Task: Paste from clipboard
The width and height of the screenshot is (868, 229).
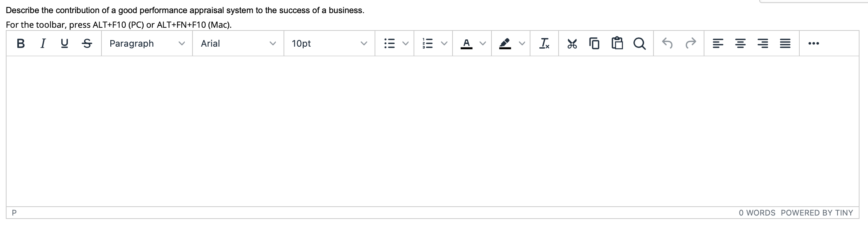Action: click(x=617, y=44)
